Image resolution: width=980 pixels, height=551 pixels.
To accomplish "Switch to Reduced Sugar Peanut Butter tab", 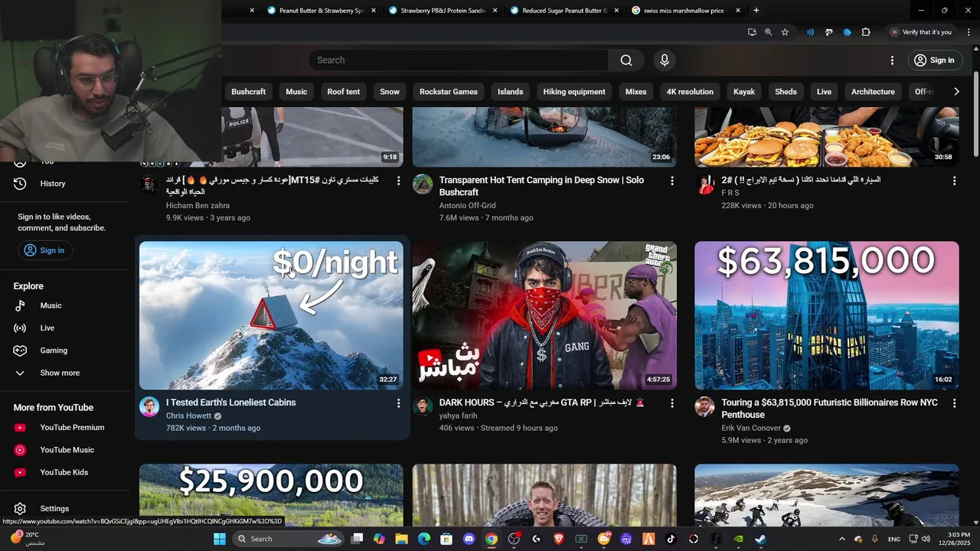I will coord(564,11).
